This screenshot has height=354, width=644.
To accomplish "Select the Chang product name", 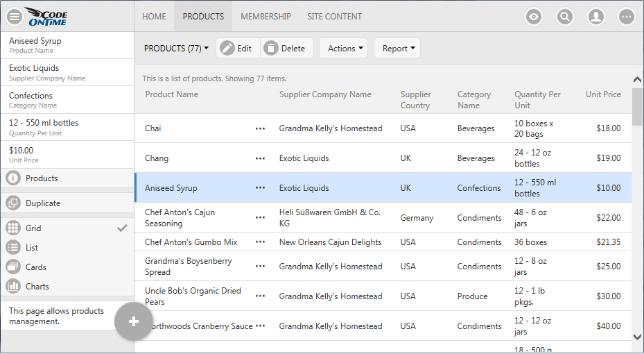I will click(157, 158).
